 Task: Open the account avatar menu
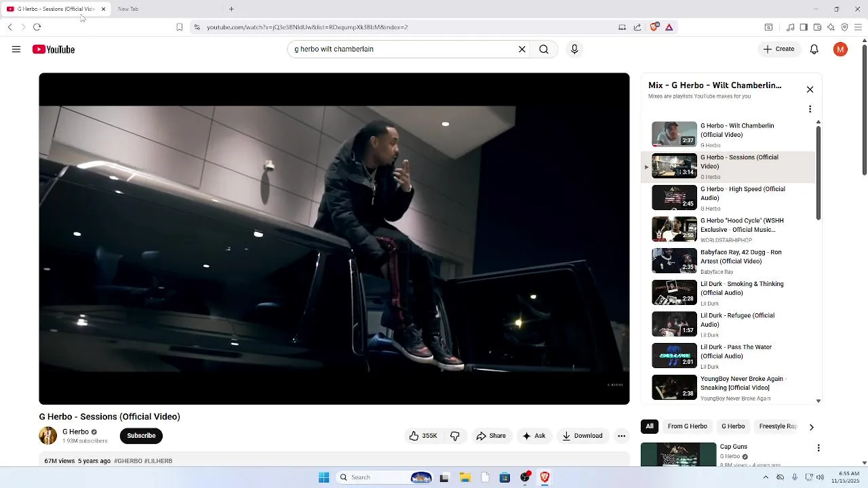840,49
